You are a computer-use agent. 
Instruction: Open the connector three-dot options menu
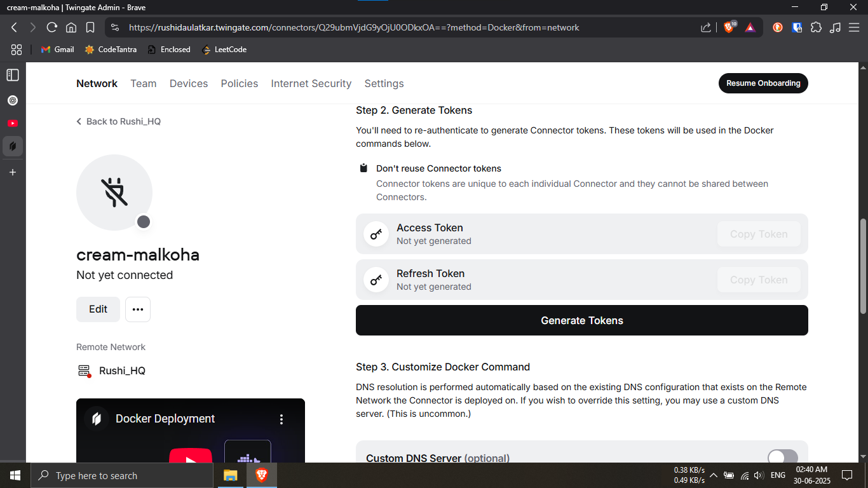(x=138, y=309)
